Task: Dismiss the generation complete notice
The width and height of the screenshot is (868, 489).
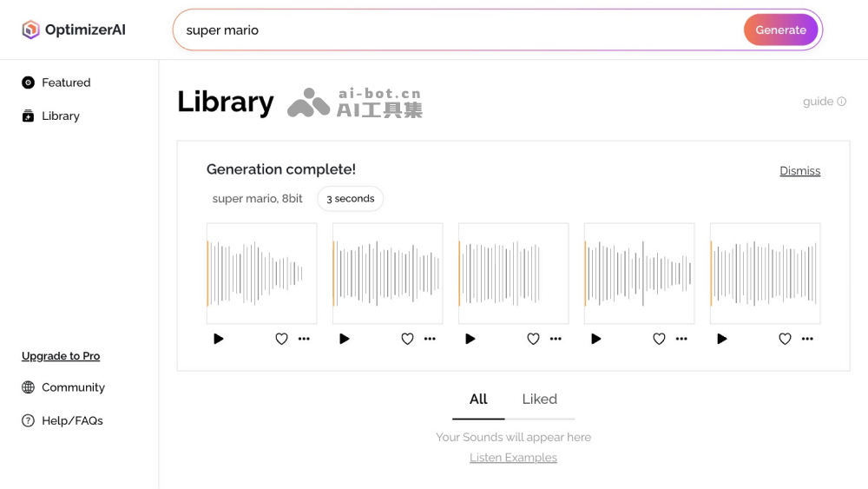Action: pyautogui.click(x=799, y=171)
